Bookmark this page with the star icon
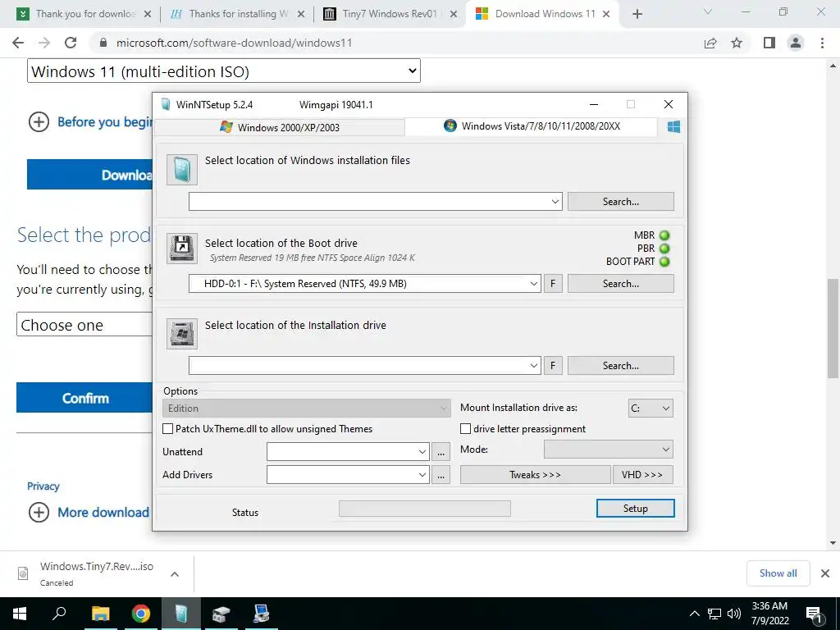This screenshot has height=630, width=840. (x=737, y=43)
